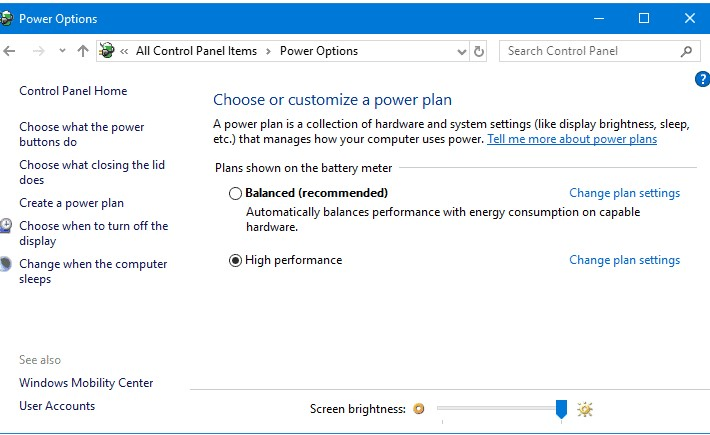Select the High performance radio button
Screen dimensions: 710x435
(235, 260)
